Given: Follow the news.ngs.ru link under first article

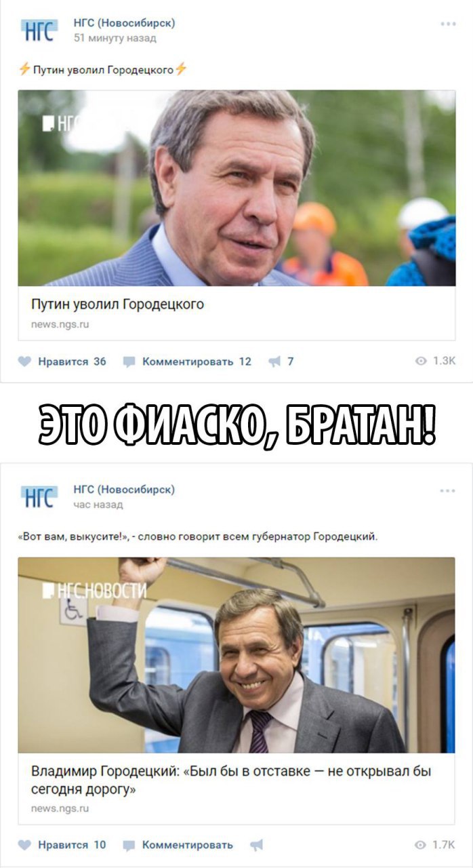Looking at the screenshot, I should [x=60, y=324].
